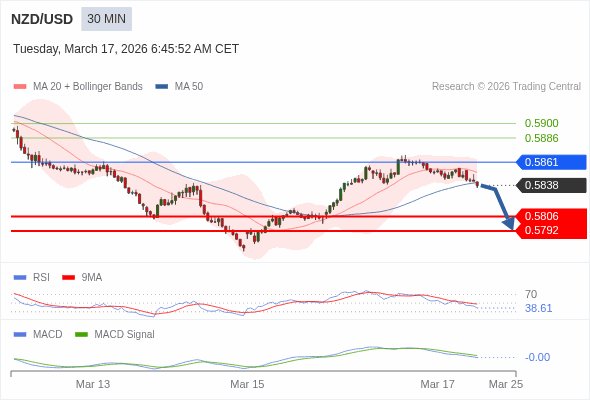Click the black 0.5838 current price tag

click(551, 185)
